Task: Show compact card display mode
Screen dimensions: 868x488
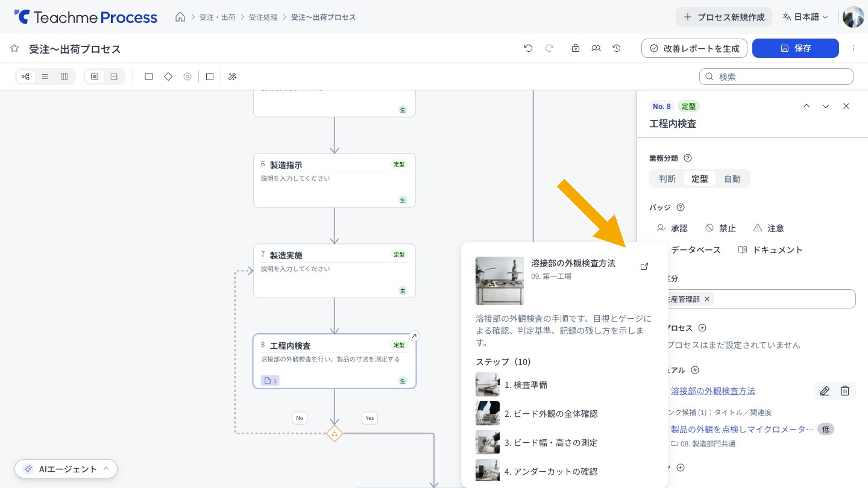Action: pos(114,77)
